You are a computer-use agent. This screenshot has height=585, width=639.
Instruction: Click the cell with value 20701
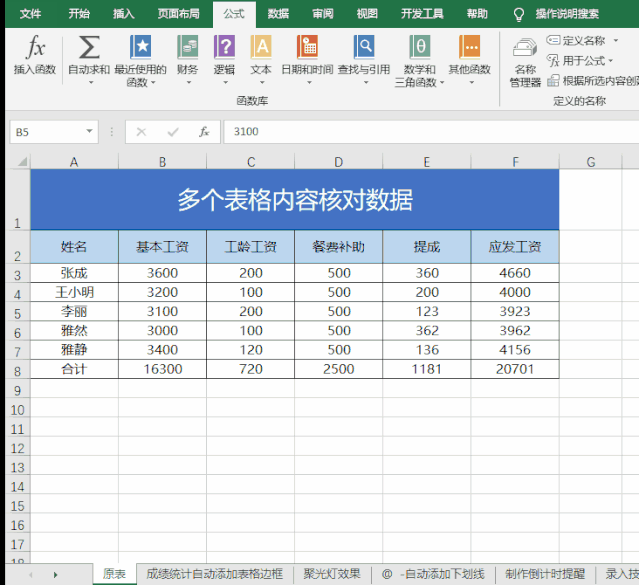click(x=515, y=369)
